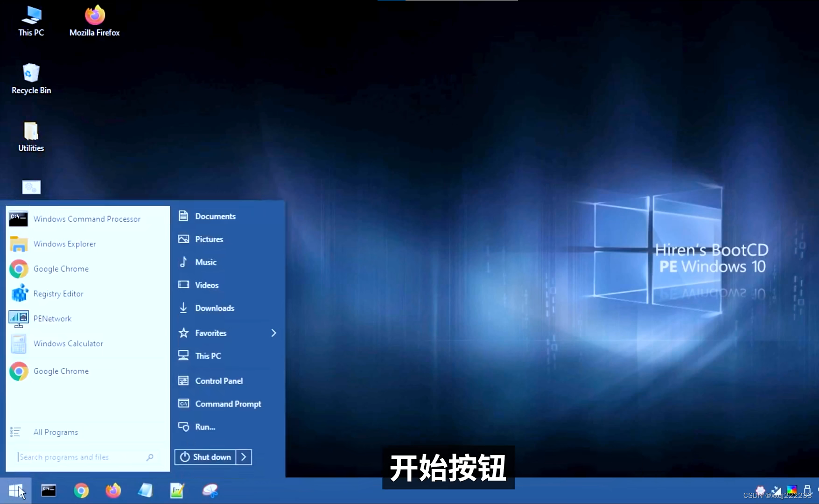This screenshot has height=504, width=819.
Task: Expand the Favorites submenu arrow
Action: point(274,333)
